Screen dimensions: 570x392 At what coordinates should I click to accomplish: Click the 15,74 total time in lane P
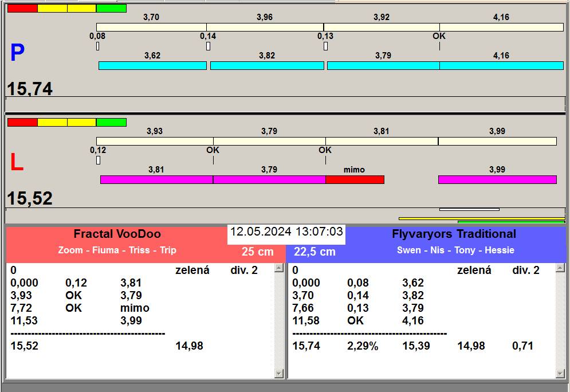(x=30, y=89)
